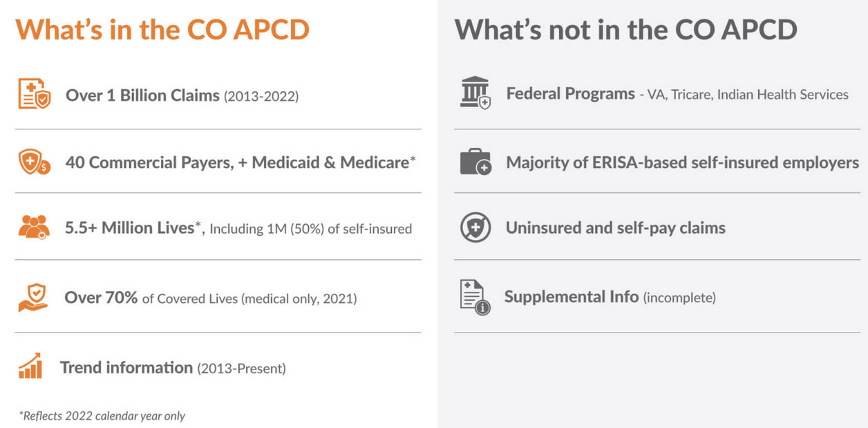Click "Majority of ERISA-based self-insured employers" text

(682, 162)
